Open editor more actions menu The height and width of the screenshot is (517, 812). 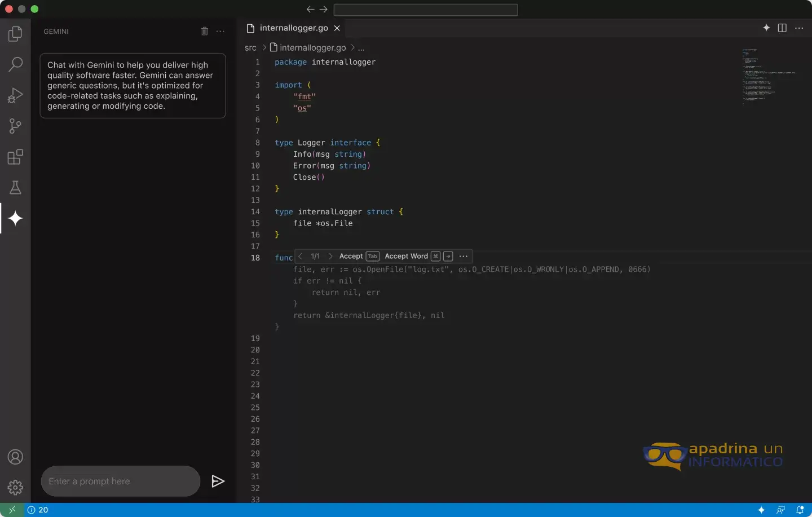[799, 28]
